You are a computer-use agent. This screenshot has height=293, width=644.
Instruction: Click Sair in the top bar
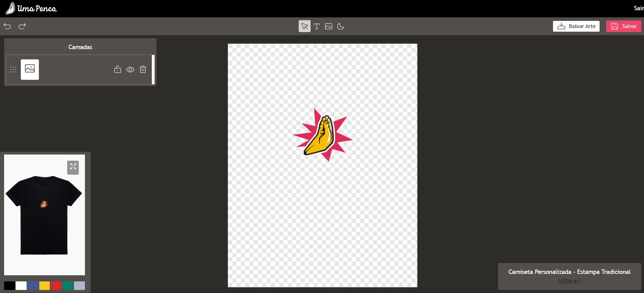(638, 8)
